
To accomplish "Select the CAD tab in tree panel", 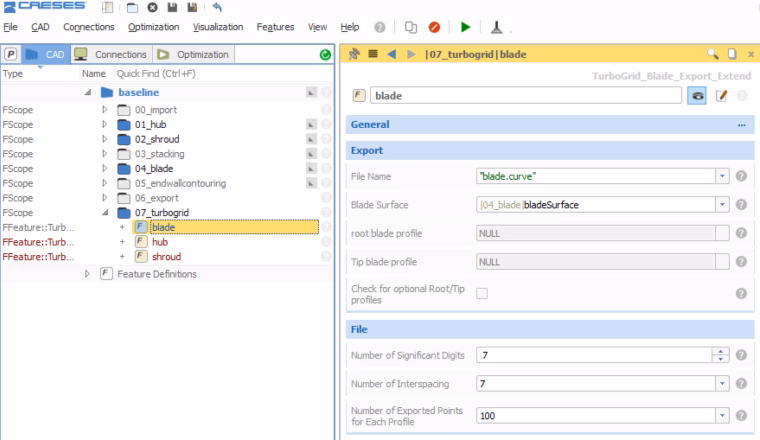I will coord(45,54).
